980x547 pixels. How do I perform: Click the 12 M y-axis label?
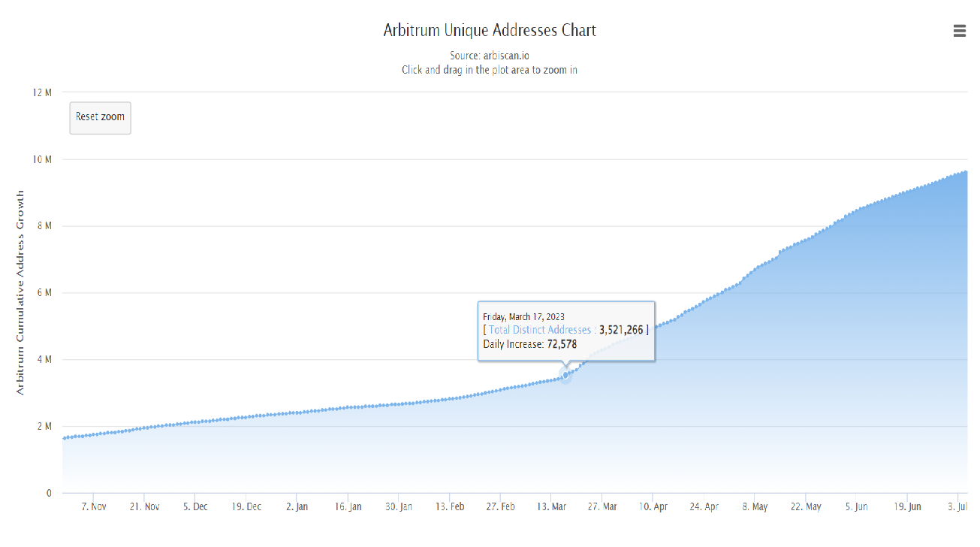pos(41,92)
